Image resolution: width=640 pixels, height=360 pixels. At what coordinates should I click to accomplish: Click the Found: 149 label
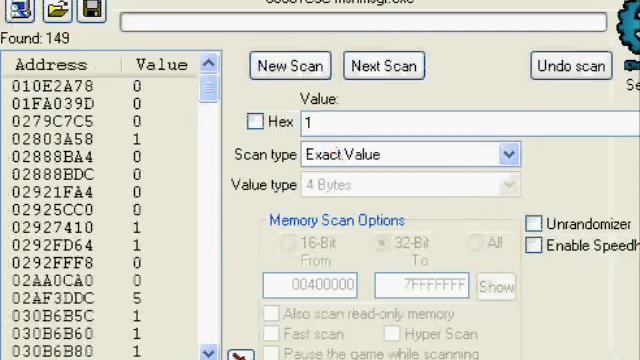(35, 38)
